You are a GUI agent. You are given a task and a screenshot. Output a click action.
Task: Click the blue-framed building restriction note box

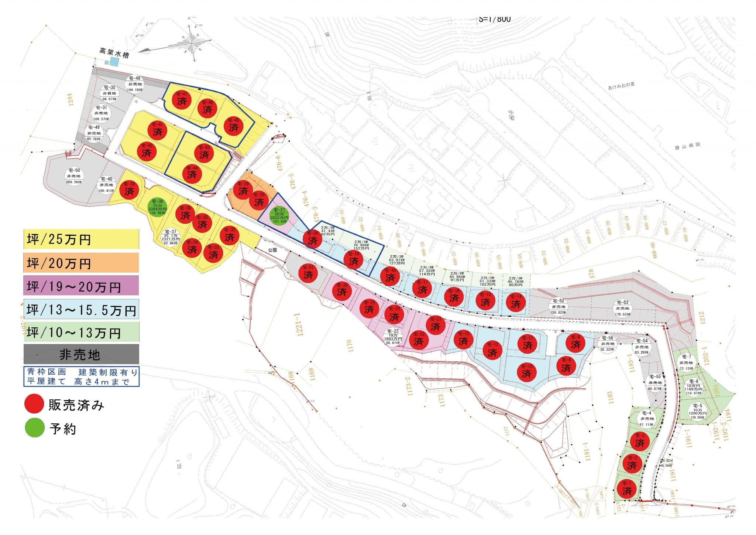[82, 376]
